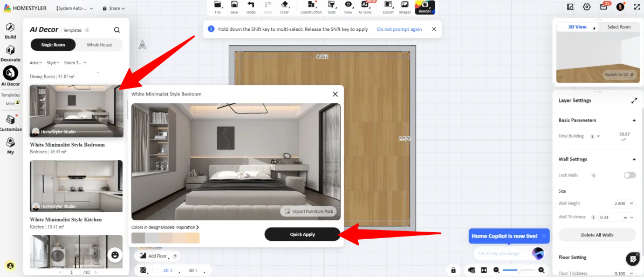Click the camera view settings icon in bottom bar
The width and height of the screenshot is (644, 277).
pyautogui.click(x=471, y=270)
